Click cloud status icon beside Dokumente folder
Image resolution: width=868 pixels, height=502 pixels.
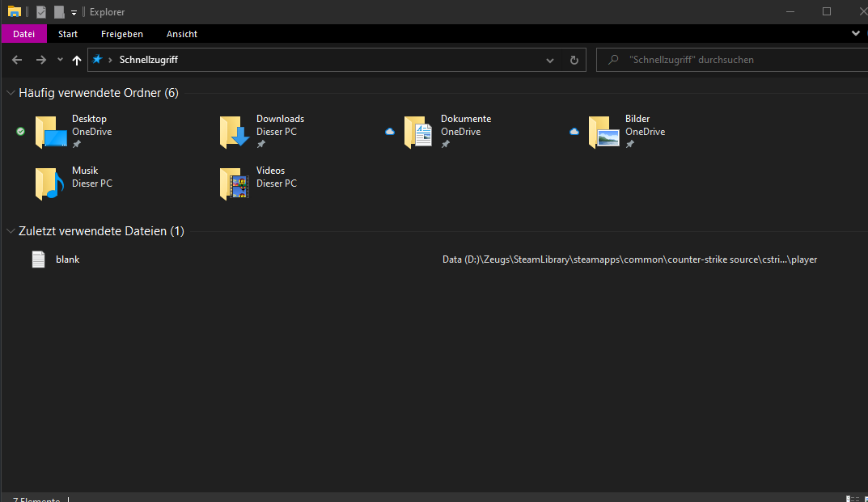click(390, 131)
